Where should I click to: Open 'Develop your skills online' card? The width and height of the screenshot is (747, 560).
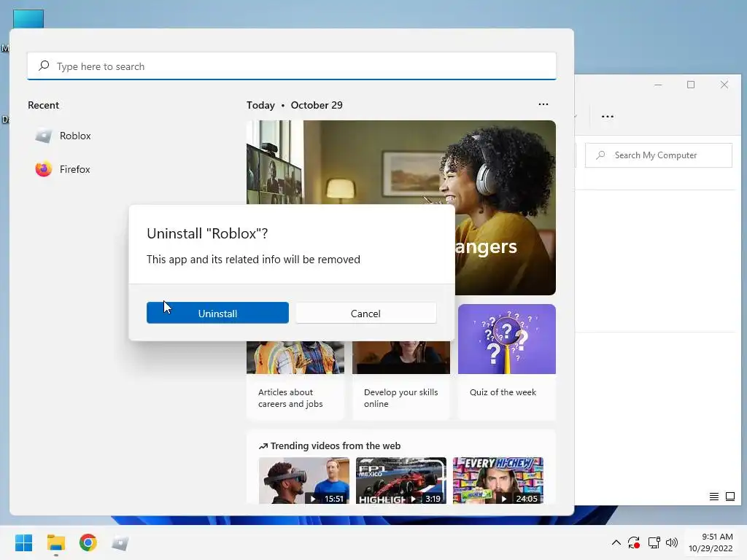pos(401,381)
